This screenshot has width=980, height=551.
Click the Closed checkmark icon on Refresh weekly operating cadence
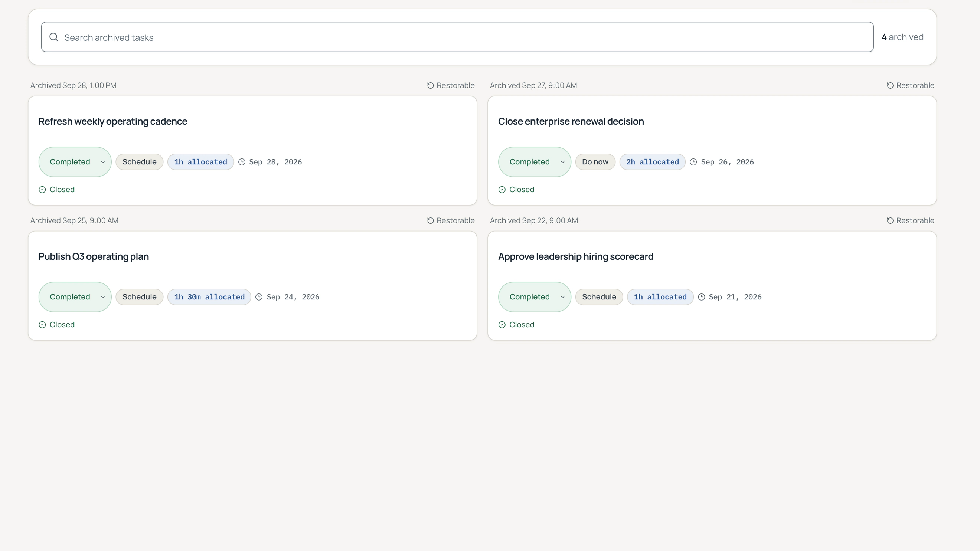[42, 190]
